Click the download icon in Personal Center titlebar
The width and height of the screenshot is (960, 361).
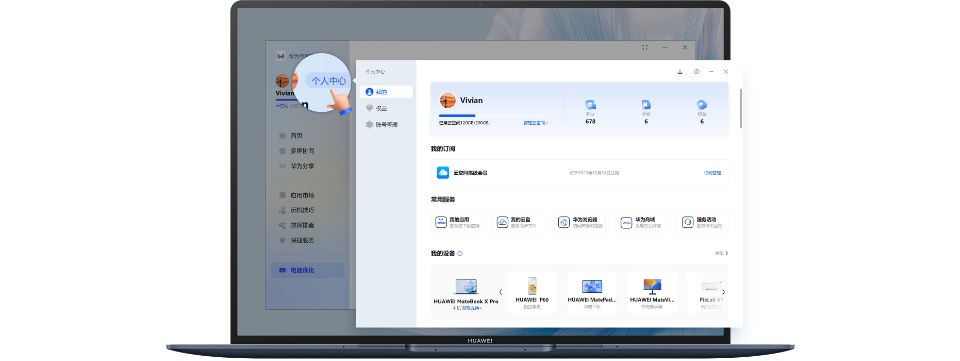point(680,72)
